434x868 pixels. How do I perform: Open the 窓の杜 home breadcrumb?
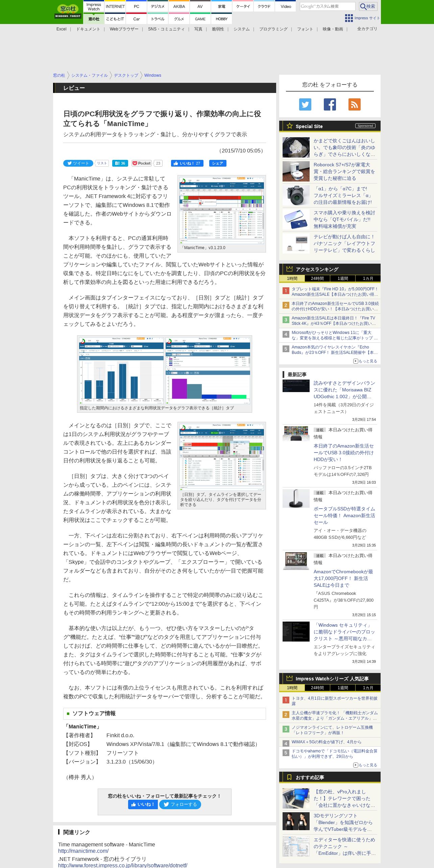59,75
